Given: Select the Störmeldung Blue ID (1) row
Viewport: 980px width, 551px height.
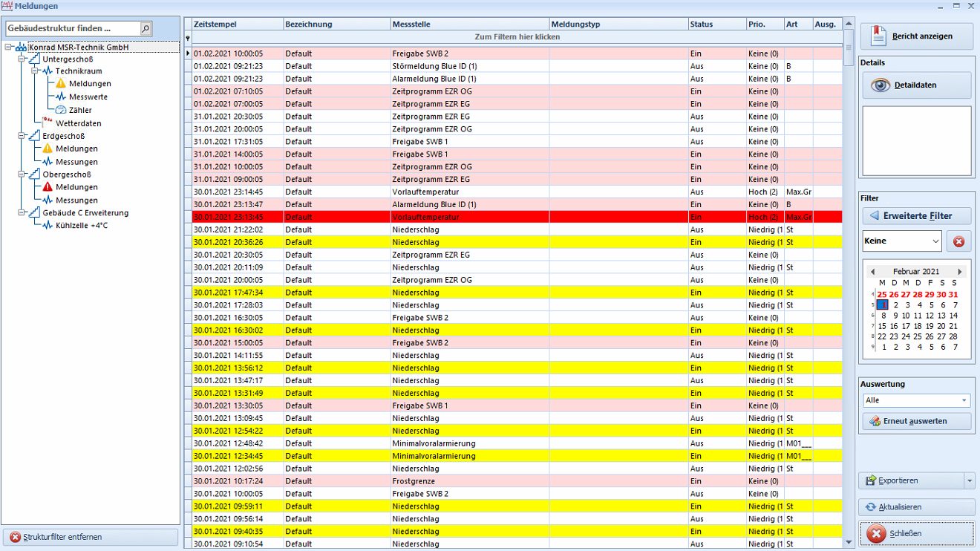Looking at the screenshot, I should coord(517,66).
